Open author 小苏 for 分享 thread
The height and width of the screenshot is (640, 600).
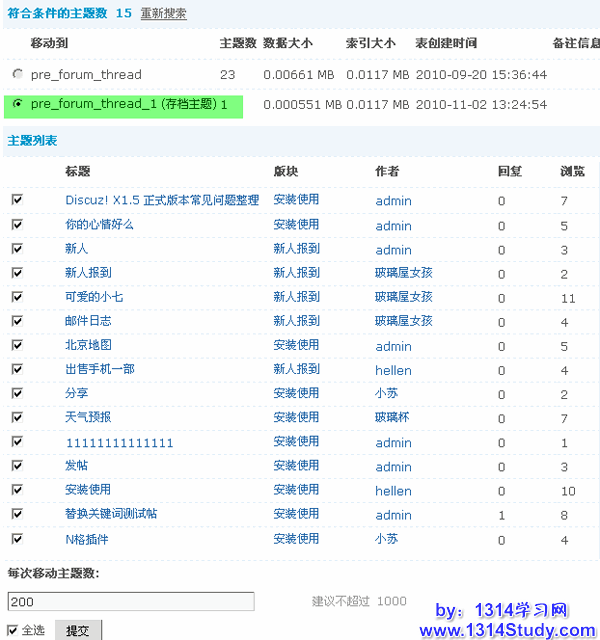[386, 394]
